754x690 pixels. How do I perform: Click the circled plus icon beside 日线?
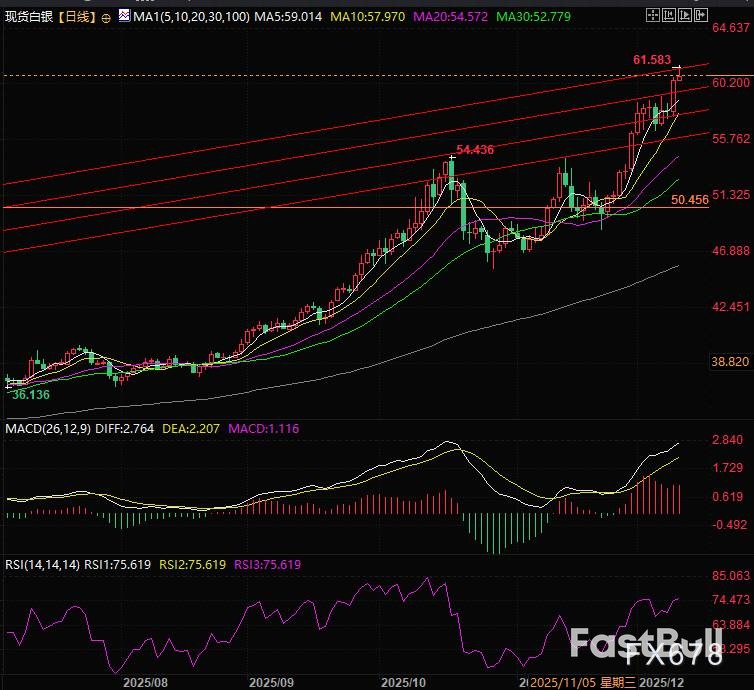coord(106,18)
